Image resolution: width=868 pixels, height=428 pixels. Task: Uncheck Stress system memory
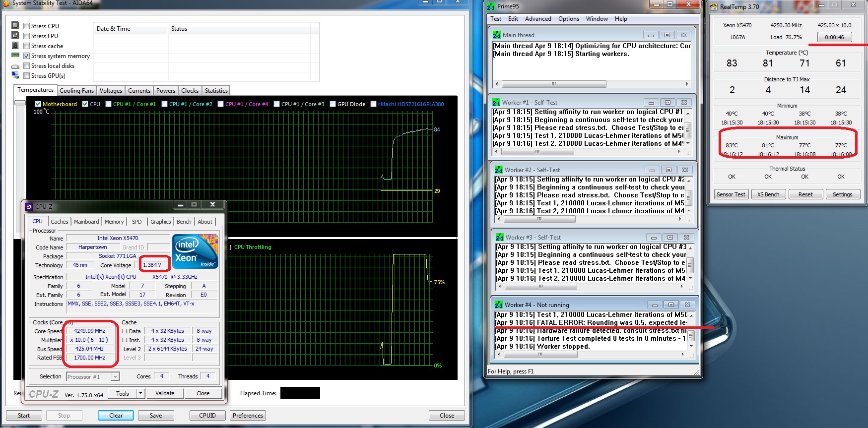[x=27, y=56]
